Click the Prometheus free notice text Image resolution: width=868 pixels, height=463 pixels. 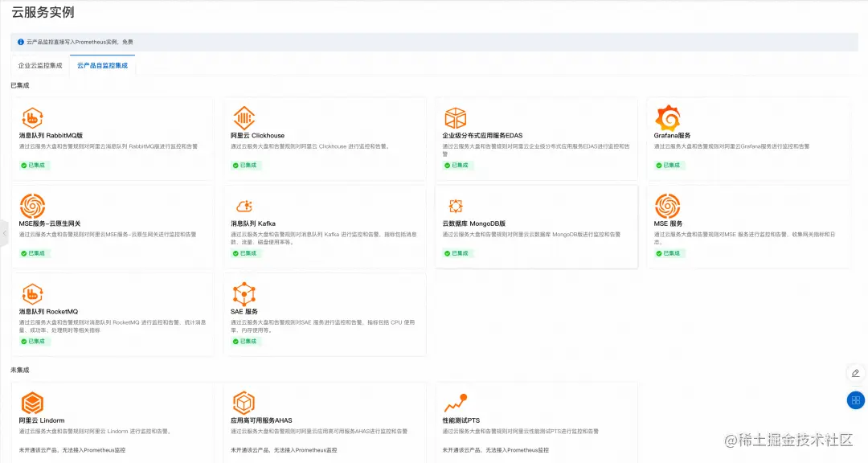point(80,42)
